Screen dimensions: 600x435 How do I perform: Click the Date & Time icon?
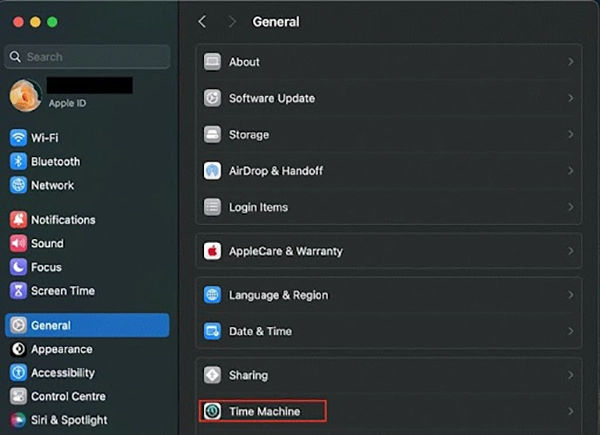click(212, 331)
